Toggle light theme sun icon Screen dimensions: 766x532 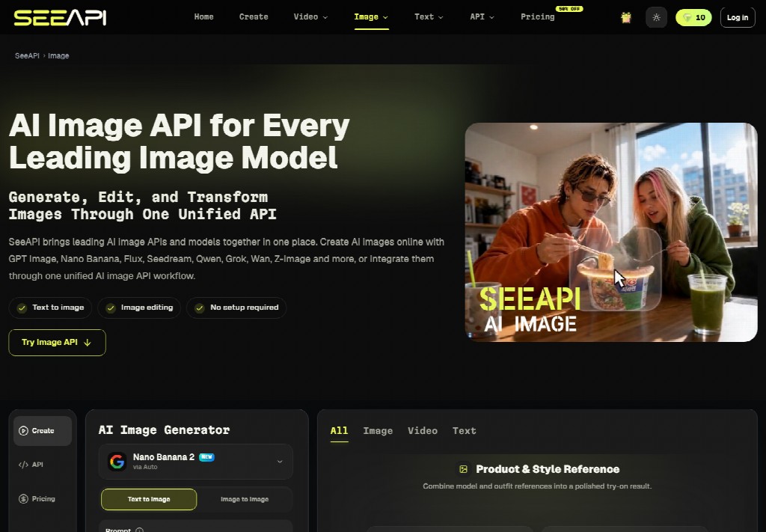tap(656, 18)
